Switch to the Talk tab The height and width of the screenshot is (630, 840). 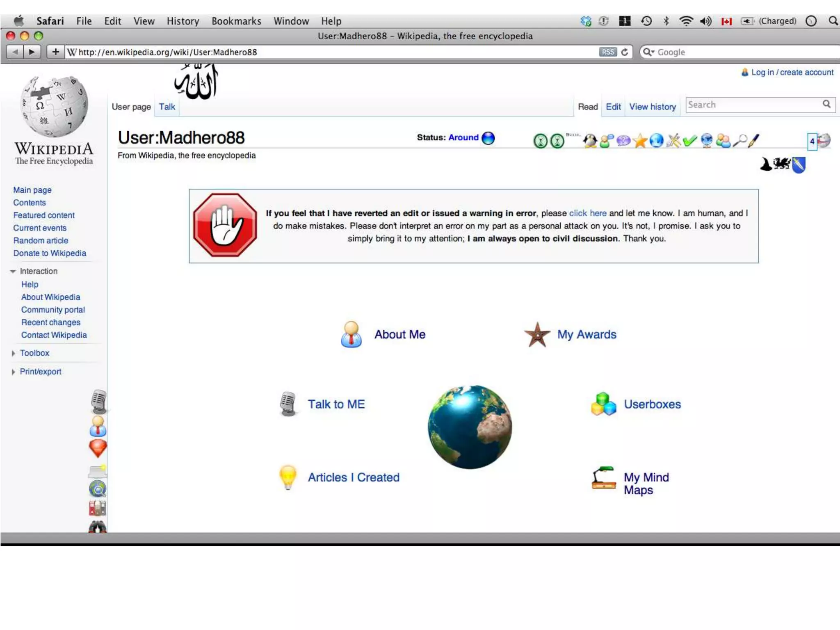pos(167,107)
